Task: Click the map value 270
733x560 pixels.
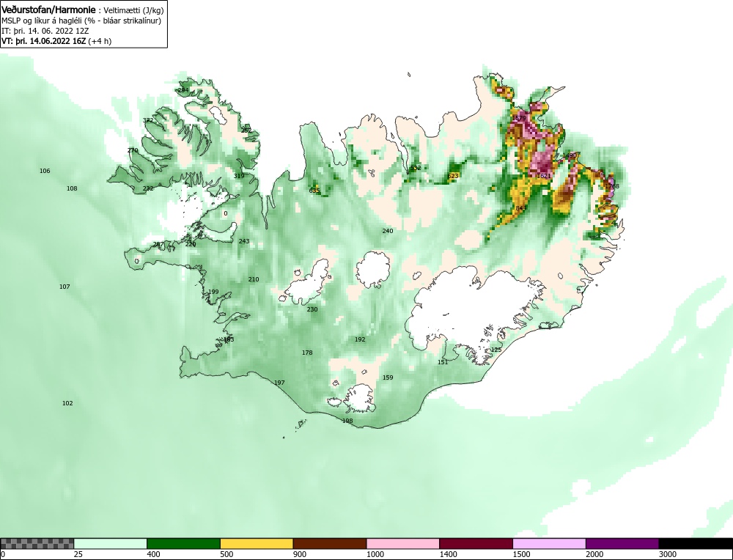Action: (x=133, y=150)
